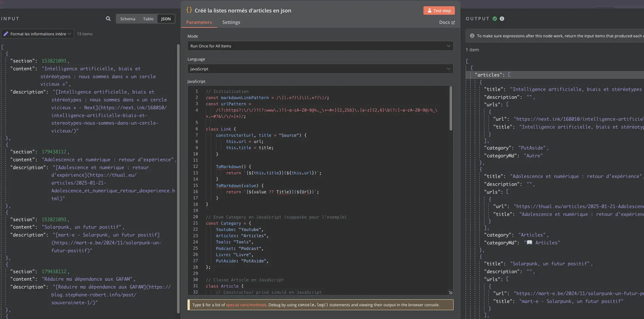The width and height of the screenshot is (644, 319).
Task: Click the flask icon in Test step
Action: coord(429,10)
